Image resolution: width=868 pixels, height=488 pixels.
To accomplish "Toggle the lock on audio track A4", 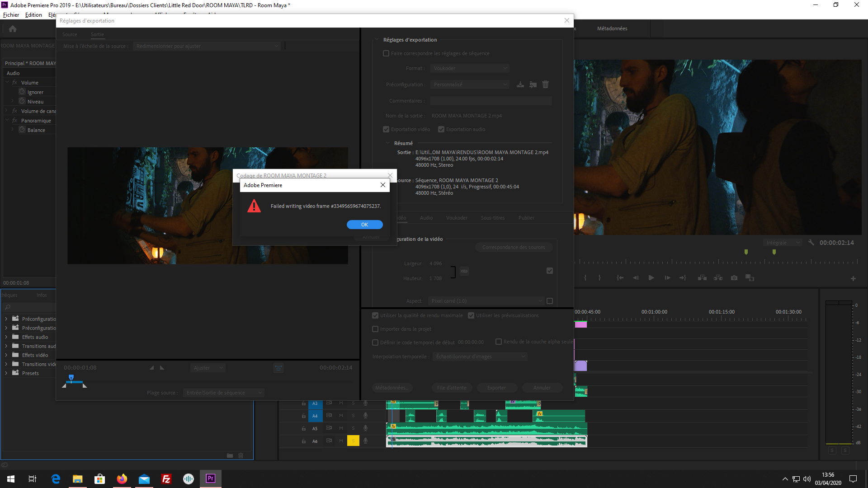I will coord(304,416).
